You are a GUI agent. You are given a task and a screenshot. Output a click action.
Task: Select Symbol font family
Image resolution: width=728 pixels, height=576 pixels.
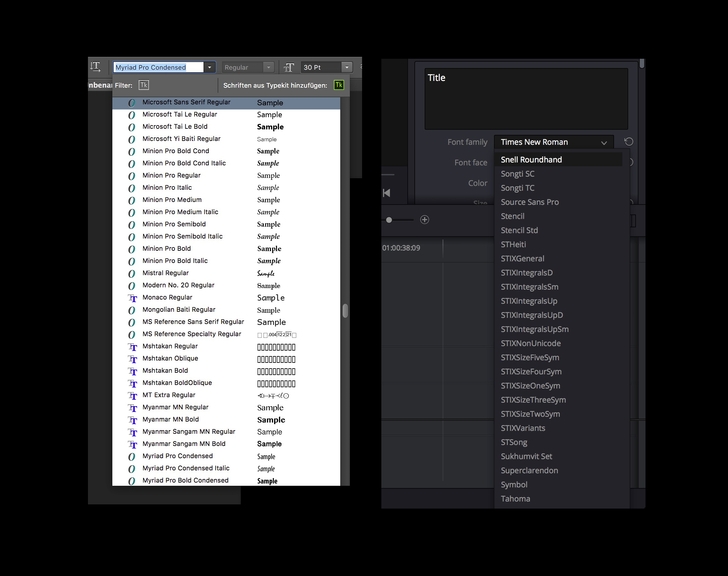click(559, 484)
